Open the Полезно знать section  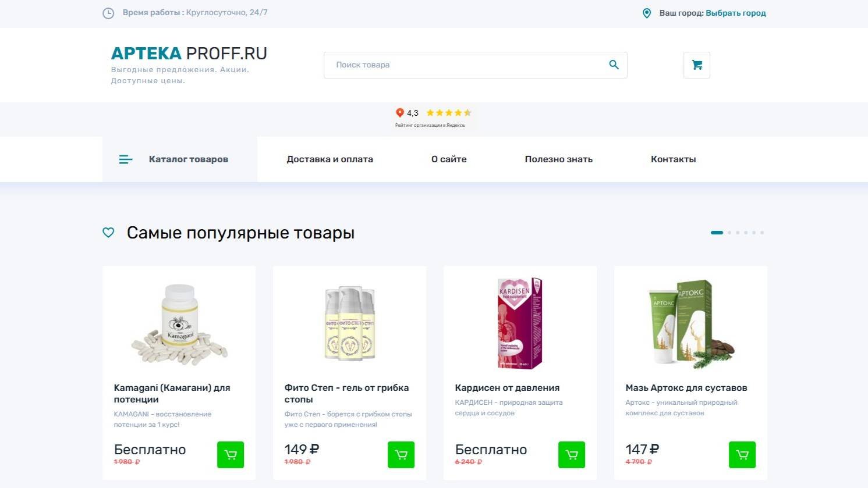tap(558, 159)
